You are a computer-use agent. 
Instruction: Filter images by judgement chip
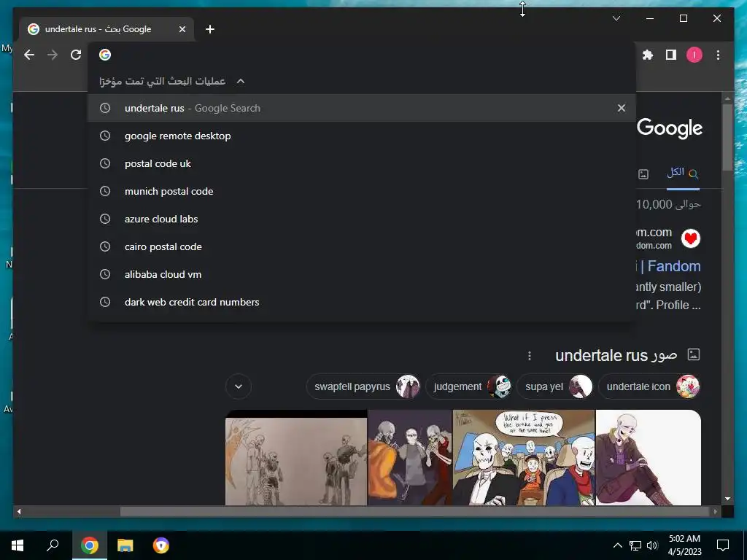(469, 386)
